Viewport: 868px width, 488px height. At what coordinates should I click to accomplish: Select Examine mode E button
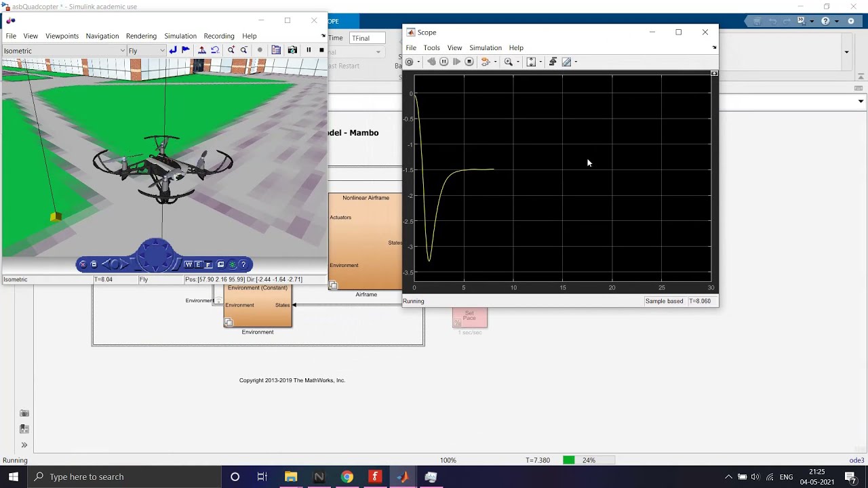[199, 264]
